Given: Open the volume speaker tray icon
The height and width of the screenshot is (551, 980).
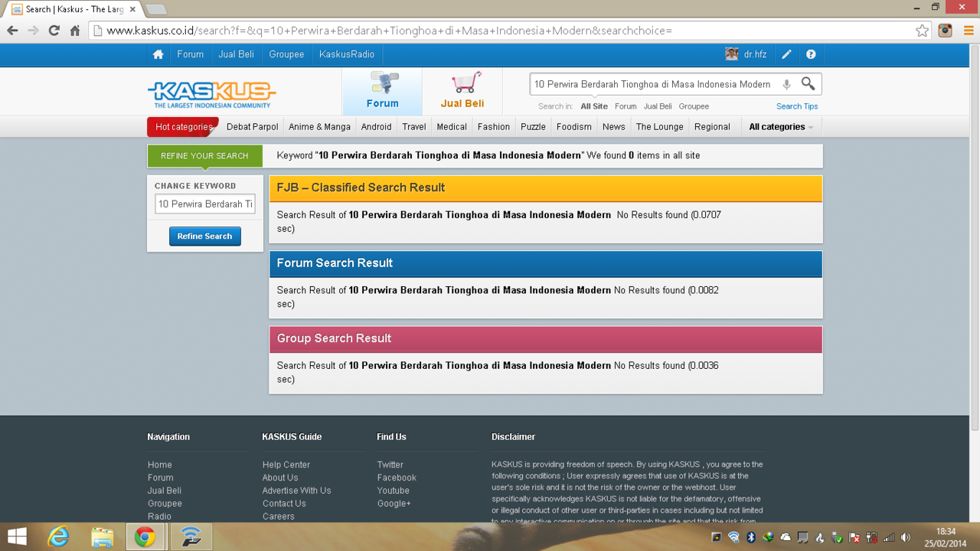Looking at the screenshot, I should coord(906,537).
